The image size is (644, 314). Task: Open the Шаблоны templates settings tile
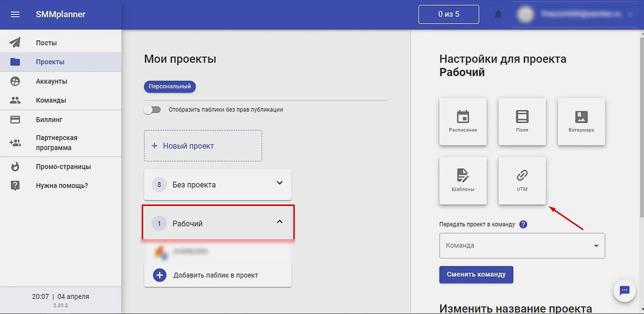463,180
